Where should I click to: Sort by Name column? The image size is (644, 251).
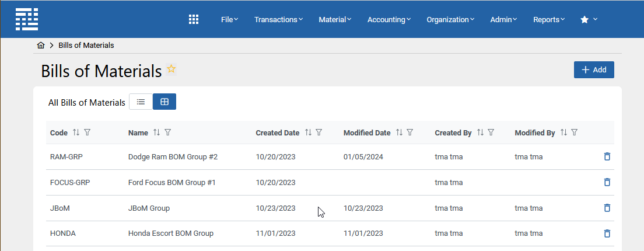coord(156,133)
